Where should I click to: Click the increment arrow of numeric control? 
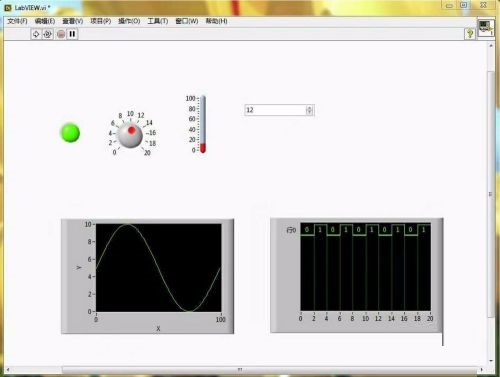[x=310, y=108]
